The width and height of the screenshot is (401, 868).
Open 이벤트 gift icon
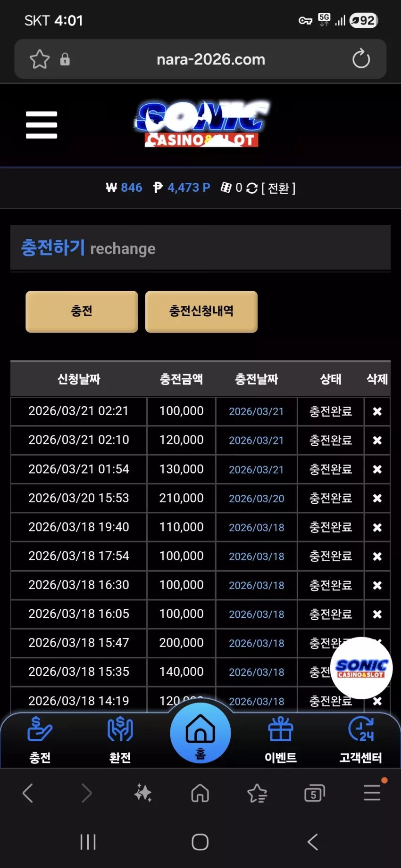click(x=281, y=739)
